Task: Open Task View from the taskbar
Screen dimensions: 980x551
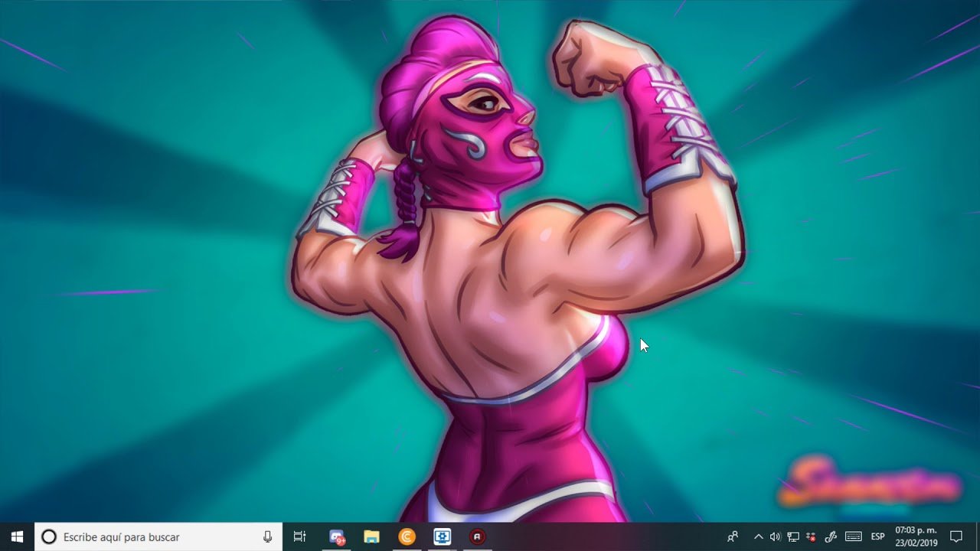Action: click(x=300, y=537)
